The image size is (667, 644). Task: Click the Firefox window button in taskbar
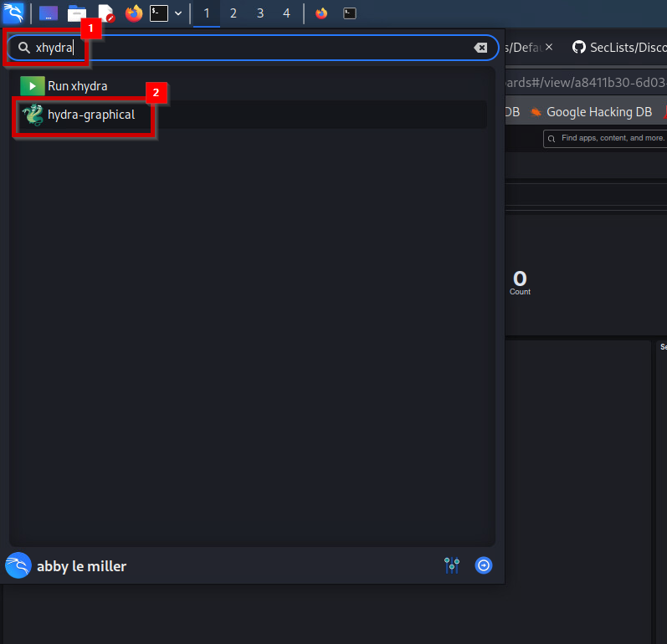tap(321, 13)
